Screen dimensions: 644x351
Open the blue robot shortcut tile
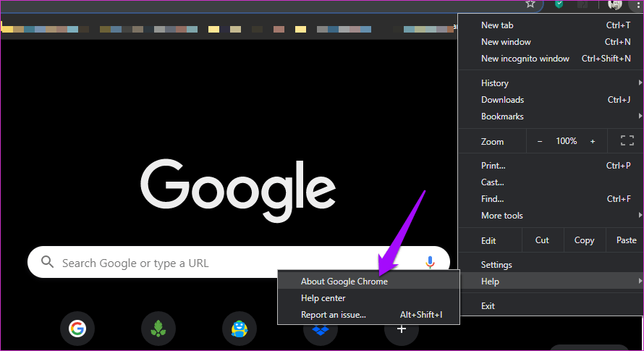tap(240, 329)
